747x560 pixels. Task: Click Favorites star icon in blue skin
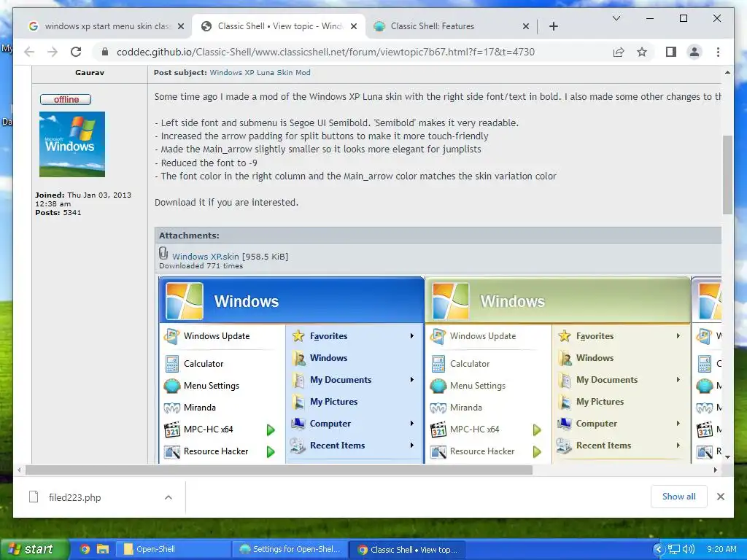coord(298,336)
